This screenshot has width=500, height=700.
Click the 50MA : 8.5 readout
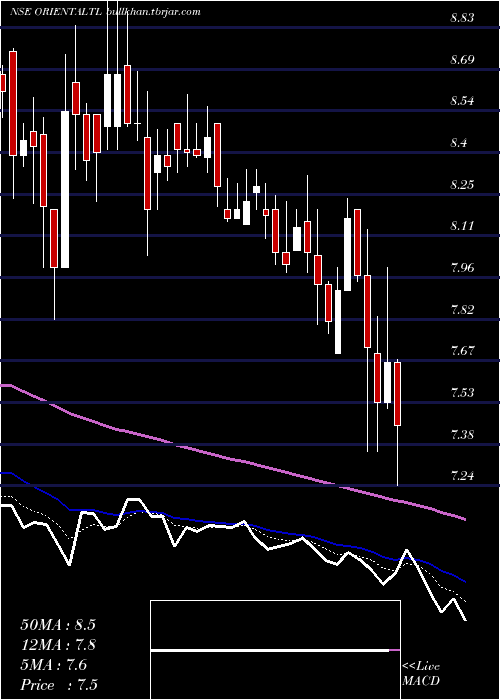pos(58,625)
